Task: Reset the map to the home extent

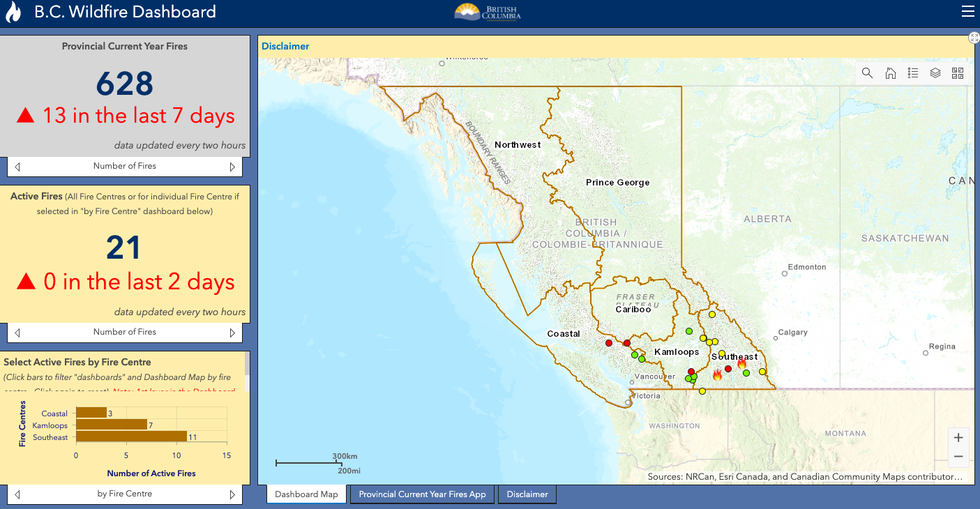Action: point(890,73)
